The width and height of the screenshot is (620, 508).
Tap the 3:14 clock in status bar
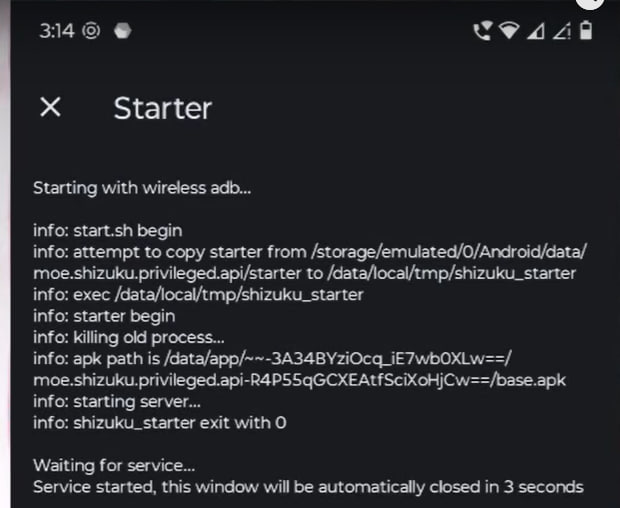57,31
